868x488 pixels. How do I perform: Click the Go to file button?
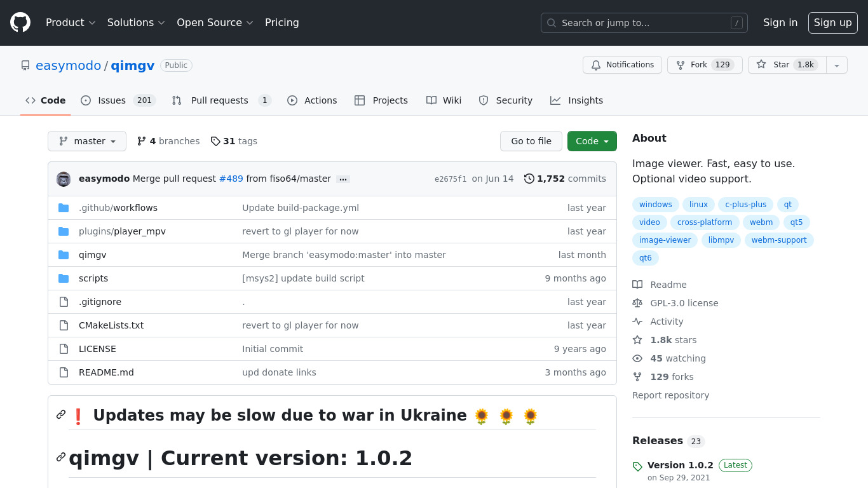531,141
